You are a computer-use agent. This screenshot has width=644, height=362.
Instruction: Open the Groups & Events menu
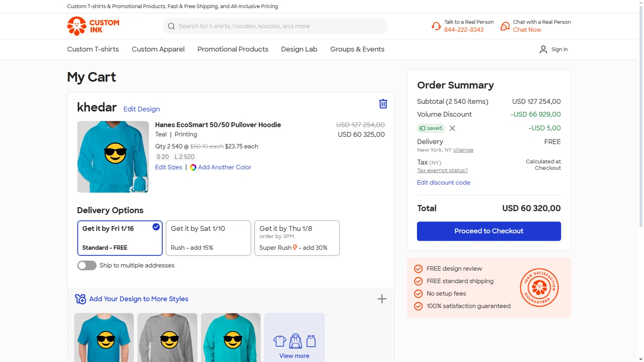click(357, 49)
